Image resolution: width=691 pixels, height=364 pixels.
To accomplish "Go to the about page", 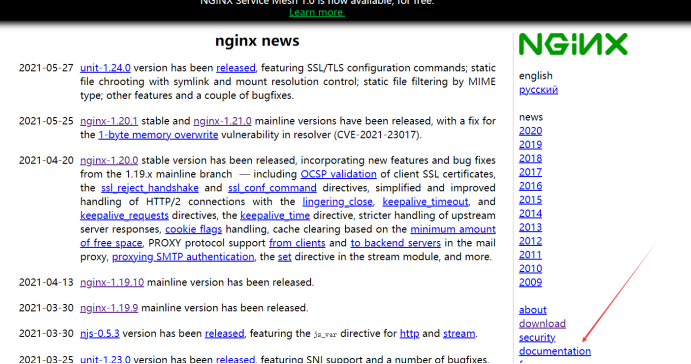I will 532,310.
